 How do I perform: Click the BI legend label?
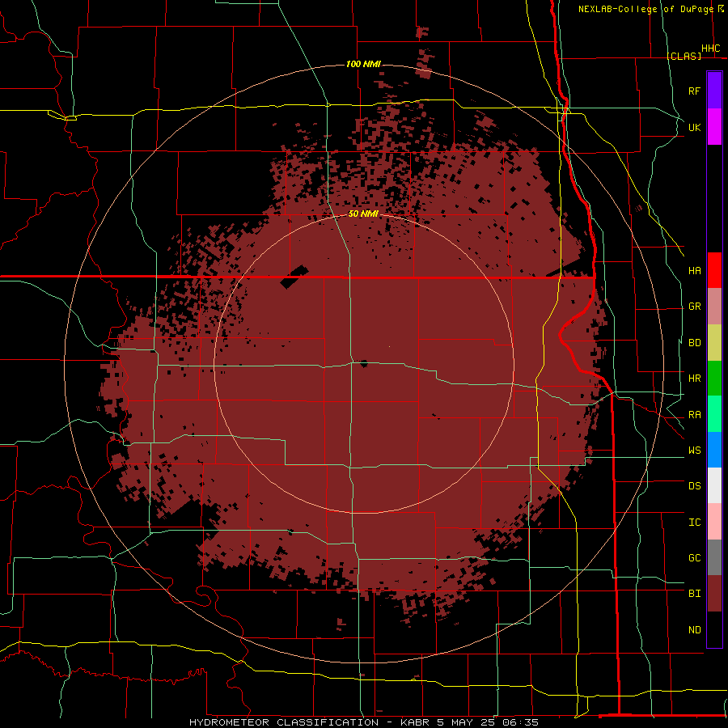(x=695, y=594)
